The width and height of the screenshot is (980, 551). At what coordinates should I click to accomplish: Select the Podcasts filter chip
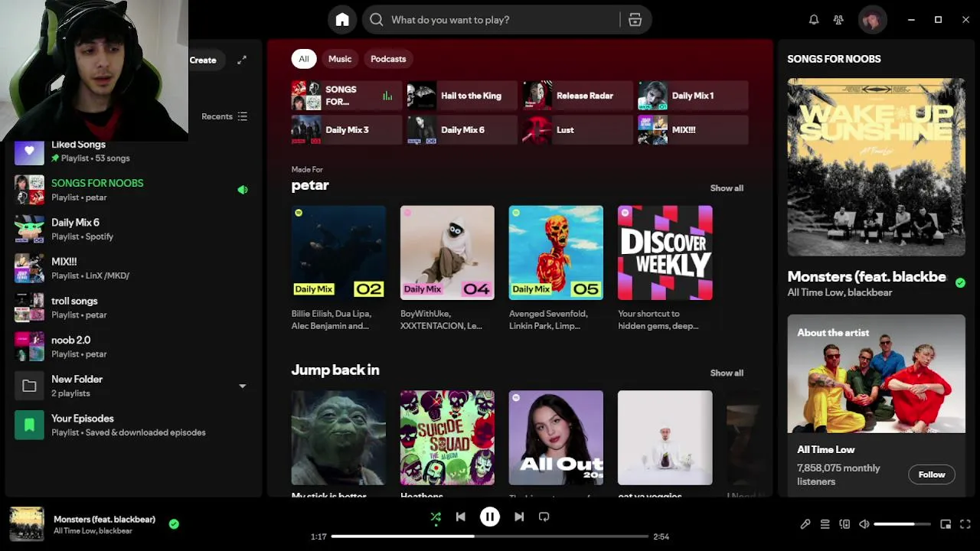pyautogui.click(x=388, y=59)
